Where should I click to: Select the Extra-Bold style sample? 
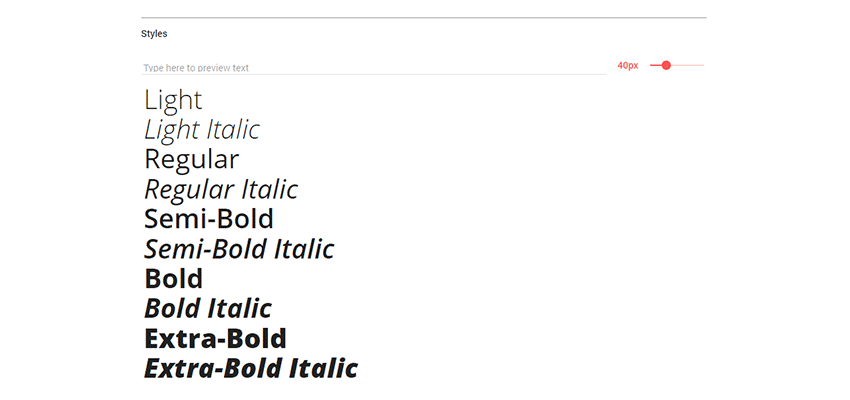pos(216,338)
